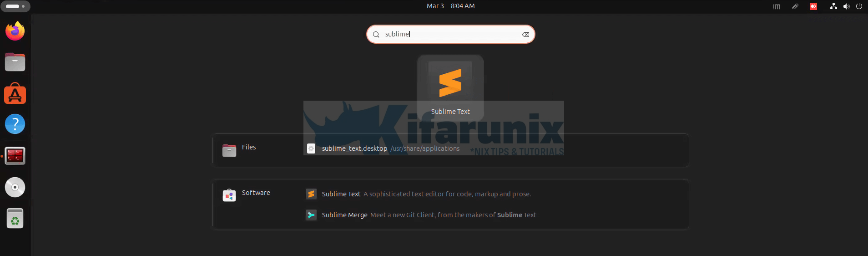The height and width of the screenshot is (256, 868).
Task: Open the Files manager in dock
Action: tap(15, 62)
